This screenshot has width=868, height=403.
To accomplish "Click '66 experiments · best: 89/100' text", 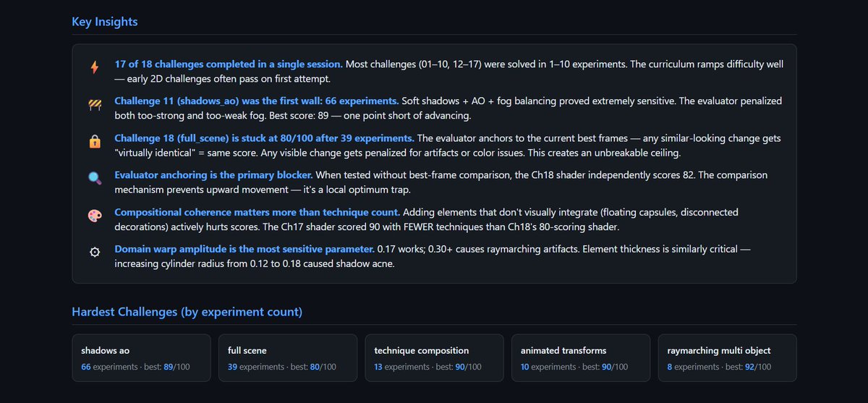I will 136,367.
